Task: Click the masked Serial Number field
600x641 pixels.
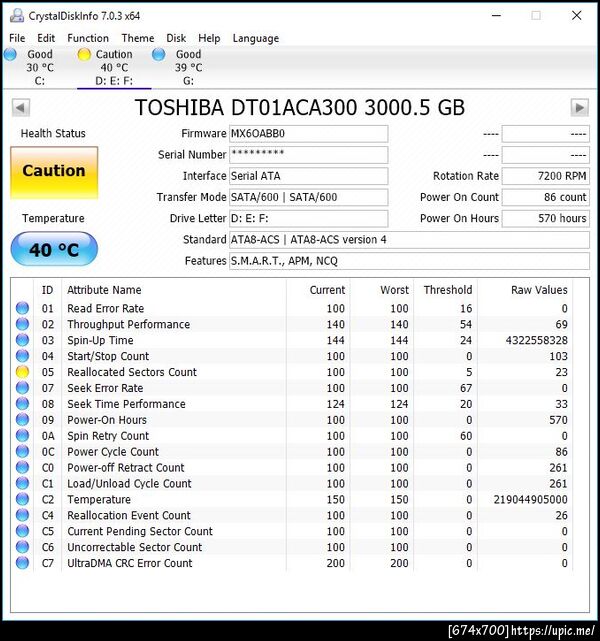Action: [x=309, y=155]
